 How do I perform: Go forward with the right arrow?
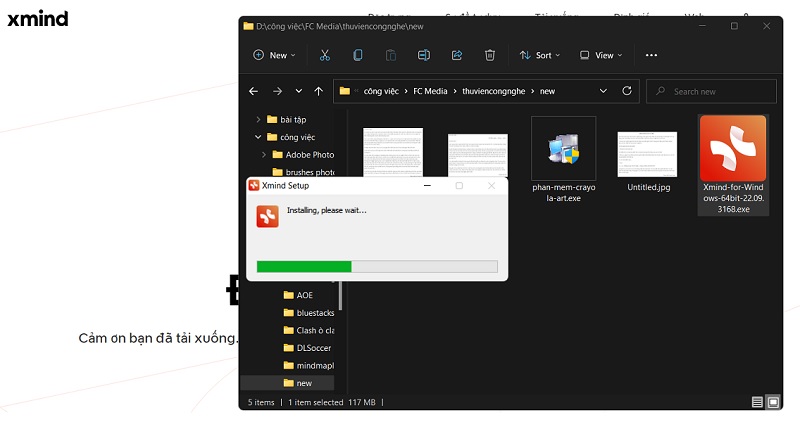pos(277,91)
